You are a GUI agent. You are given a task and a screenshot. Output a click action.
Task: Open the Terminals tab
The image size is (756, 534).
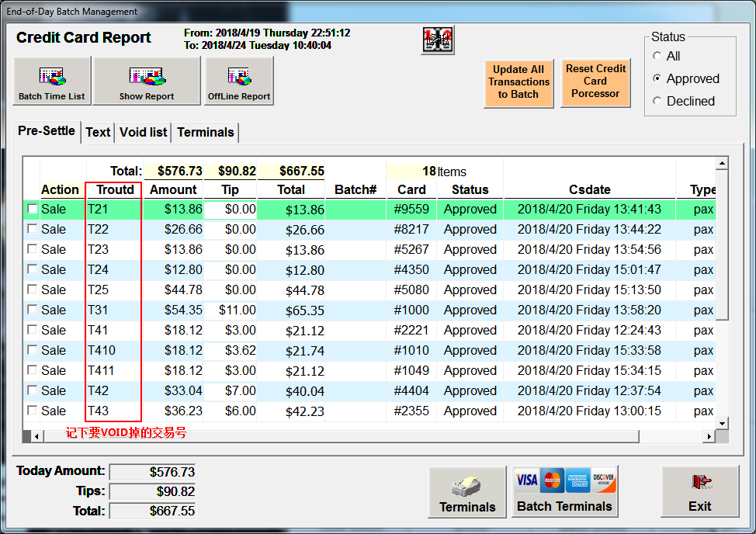pos(206,132)
